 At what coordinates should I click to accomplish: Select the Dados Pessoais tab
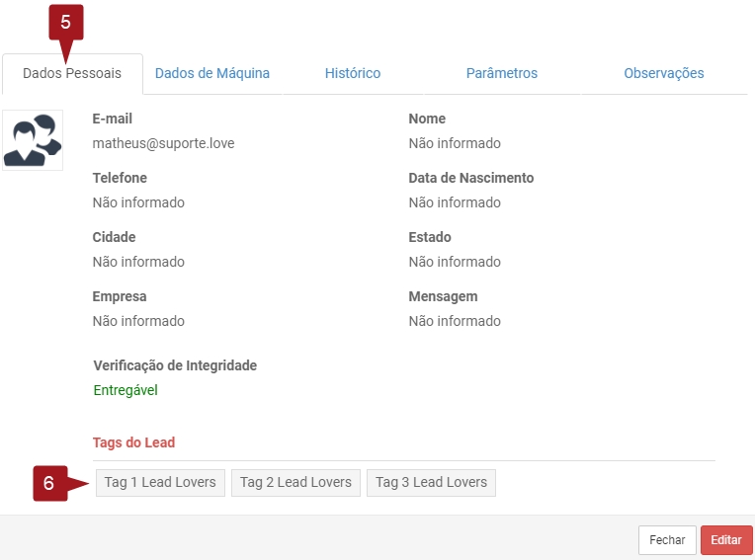(x=72, y=73)
